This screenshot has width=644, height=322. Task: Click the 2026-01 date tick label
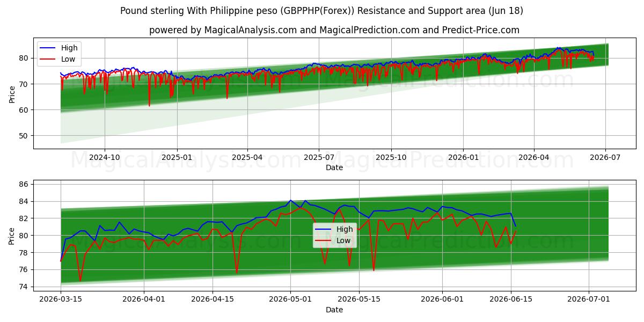(x=463, y=158)
